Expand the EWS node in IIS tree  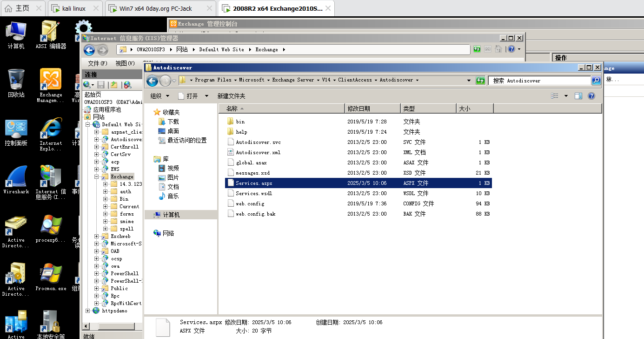(97, 169)
